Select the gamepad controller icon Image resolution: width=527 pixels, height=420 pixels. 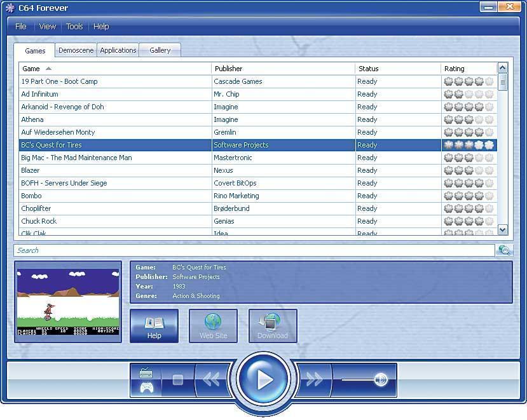coord(147,388)
